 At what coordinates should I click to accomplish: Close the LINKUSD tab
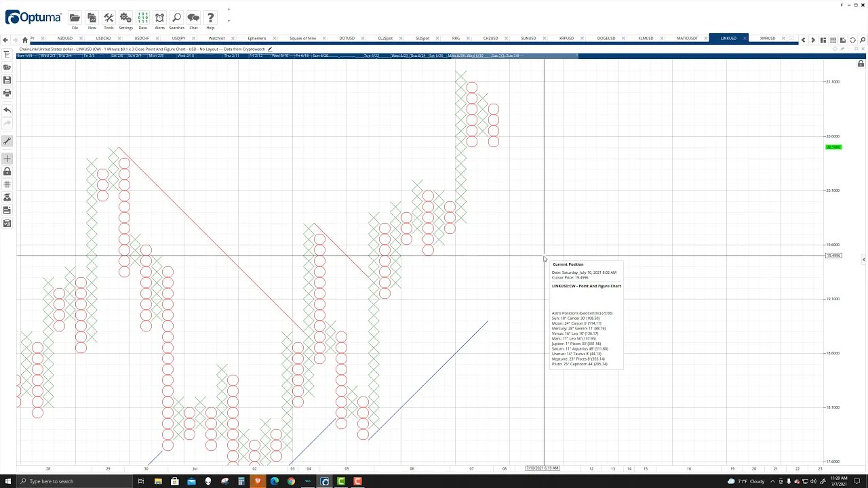(745, 39)
